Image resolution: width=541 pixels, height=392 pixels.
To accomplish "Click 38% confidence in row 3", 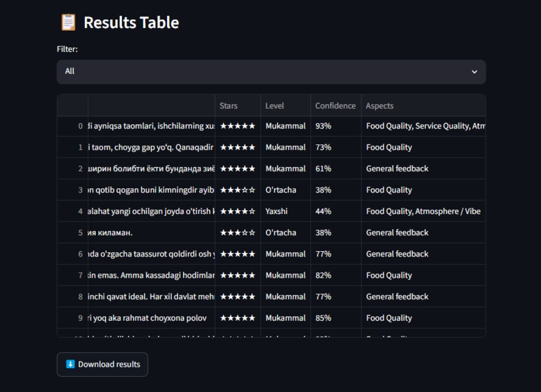I will (x=336, y=190).
